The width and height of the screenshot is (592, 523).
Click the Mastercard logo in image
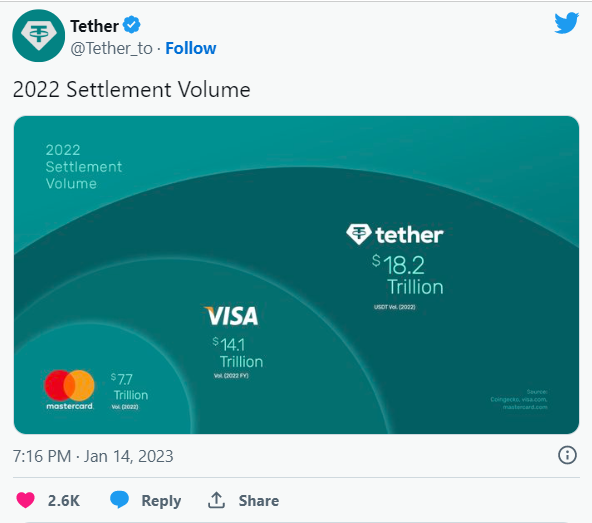coord(69,390)
